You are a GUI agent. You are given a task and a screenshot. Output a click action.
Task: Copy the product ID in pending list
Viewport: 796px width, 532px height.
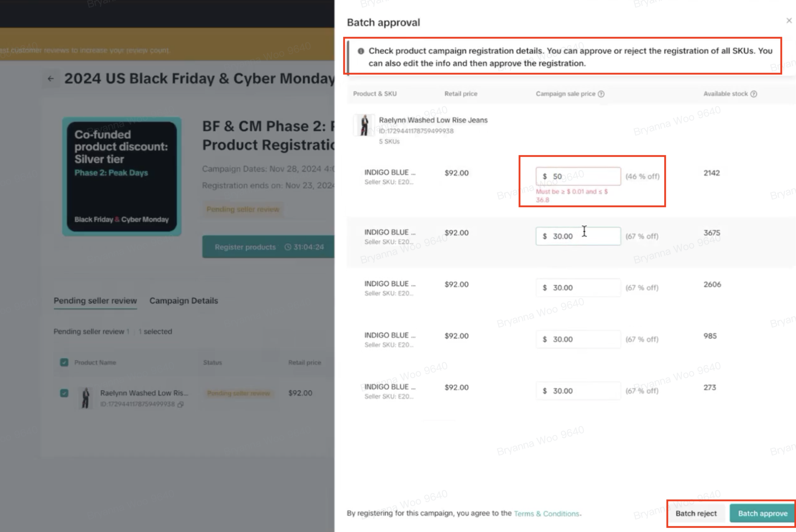[180, 404]
